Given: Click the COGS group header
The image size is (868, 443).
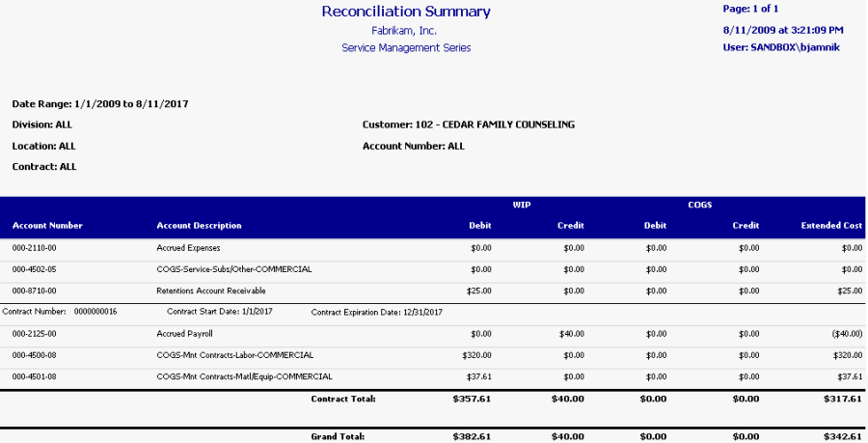Looking at the screenshot, I should tap(699, 205).
